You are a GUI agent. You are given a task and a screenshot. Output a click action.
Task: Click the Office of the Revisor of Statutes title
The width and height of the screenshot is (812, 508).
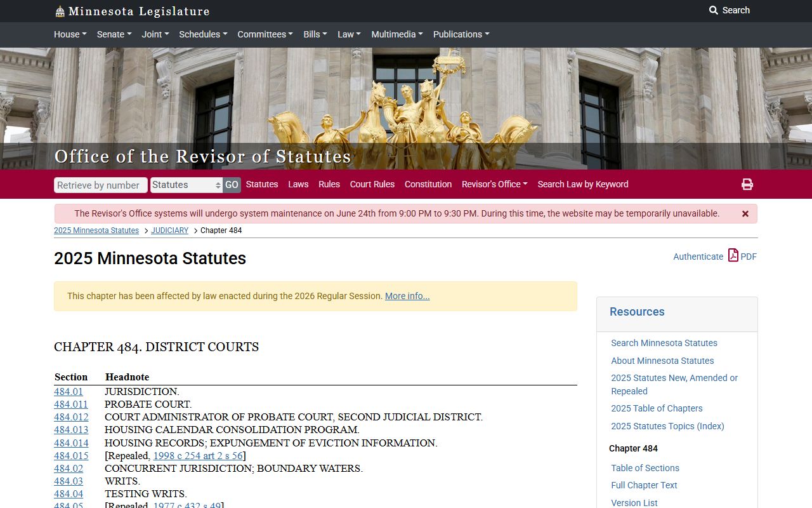coord(202,156)
